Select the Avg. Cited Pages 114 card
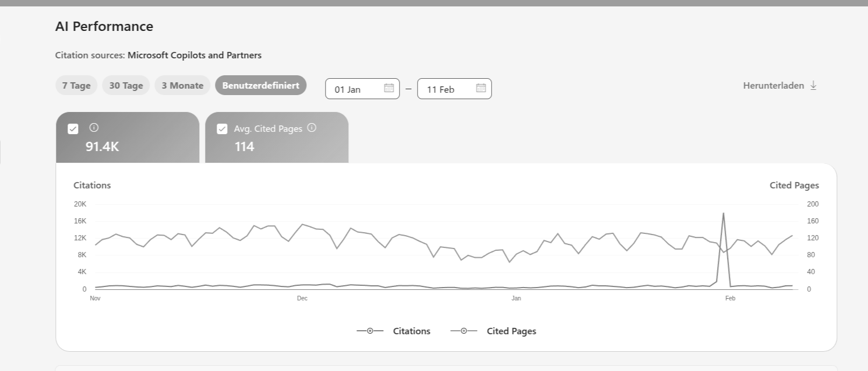868x371 pixels. click(277, 138)
